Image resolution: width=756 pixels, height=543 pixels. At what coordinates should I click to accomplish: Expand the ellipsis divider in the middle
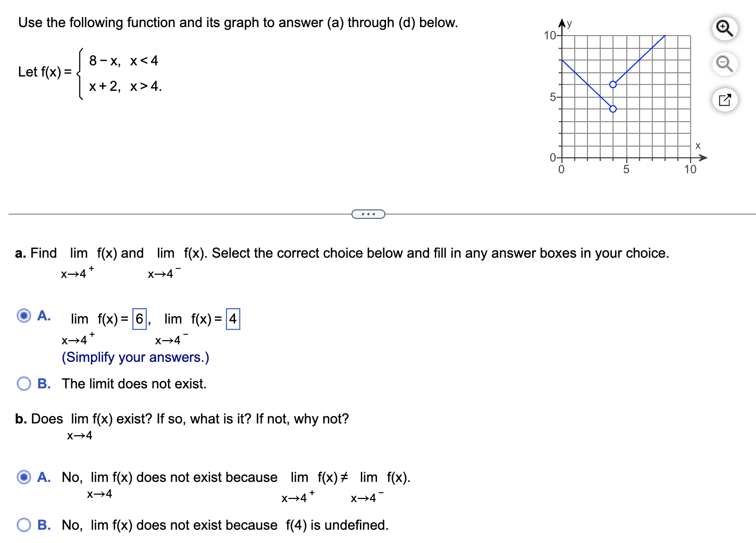(x=368, y=214)
